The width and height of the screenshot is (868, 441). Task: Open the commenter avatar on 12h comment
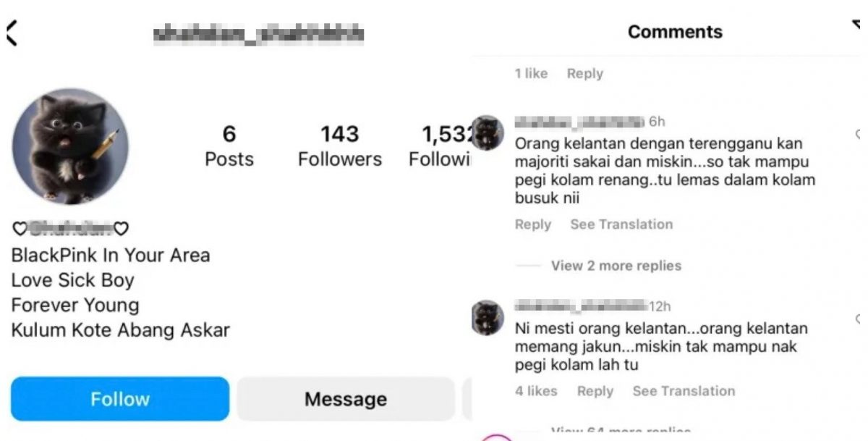[x=488, y=318]
